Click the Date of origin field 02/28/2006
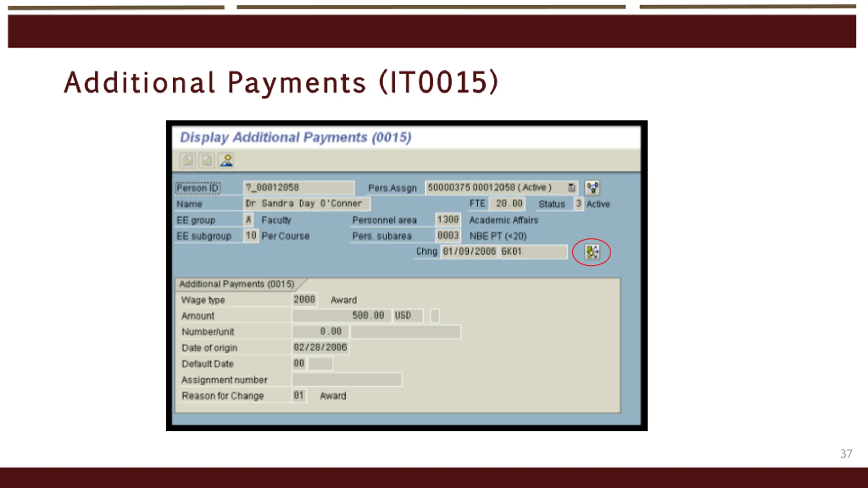This screenshot has width=868, height=488. pyautogui.click(x=320, y=347)
